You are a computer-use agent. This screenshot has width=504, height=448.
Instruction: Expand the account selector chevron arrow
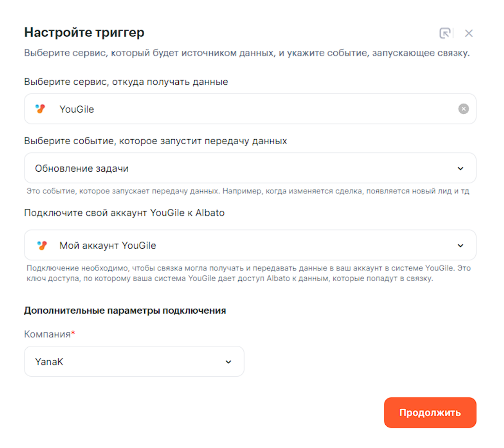[x=460, y=245]
